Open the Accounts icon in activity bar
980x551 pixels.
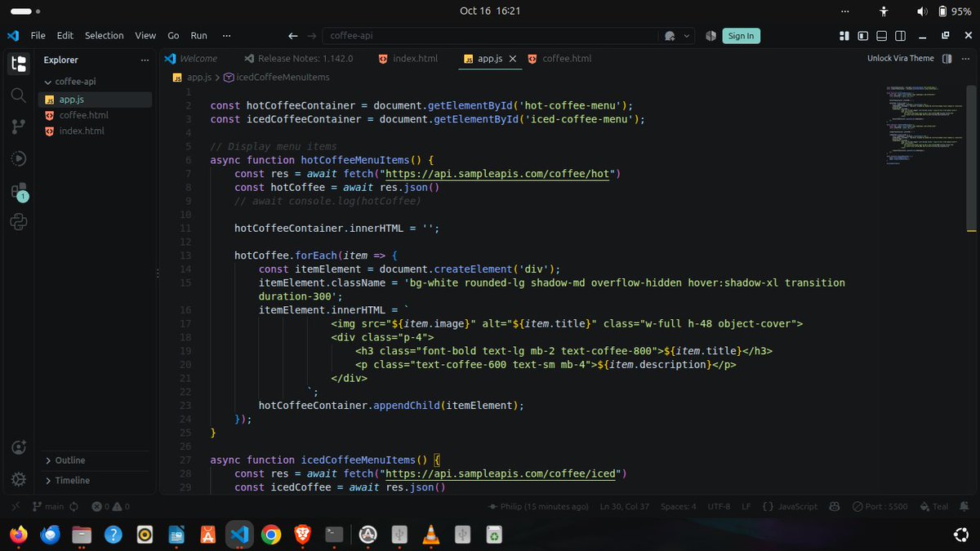19,447
